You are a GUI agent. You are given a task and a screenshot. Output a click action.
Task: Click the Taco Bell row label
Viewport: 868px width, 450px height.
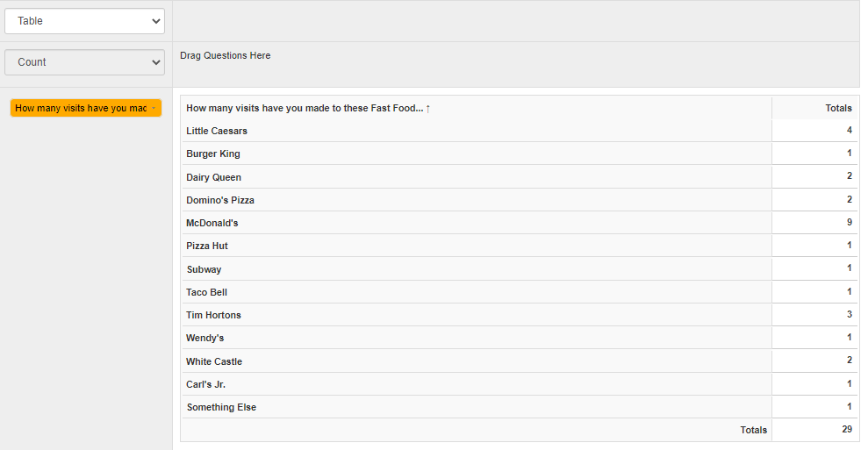(x=206, y=292)
